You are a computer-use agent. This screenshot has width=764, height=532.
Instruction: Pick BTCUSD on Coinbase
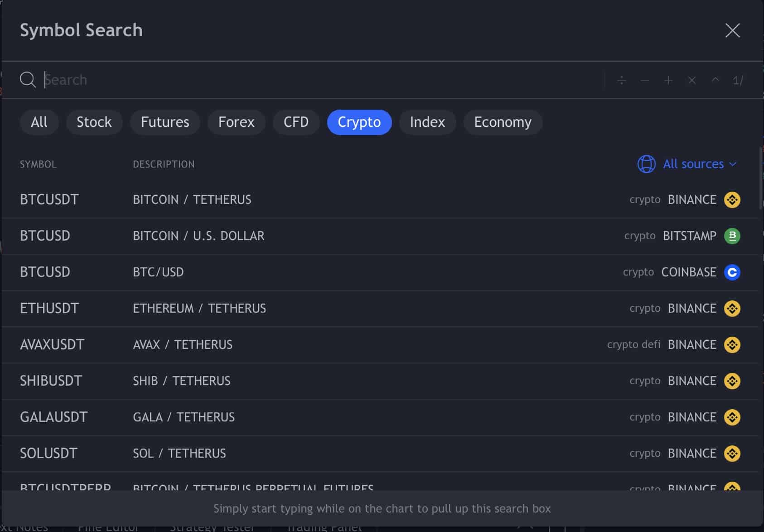(380, 272)
